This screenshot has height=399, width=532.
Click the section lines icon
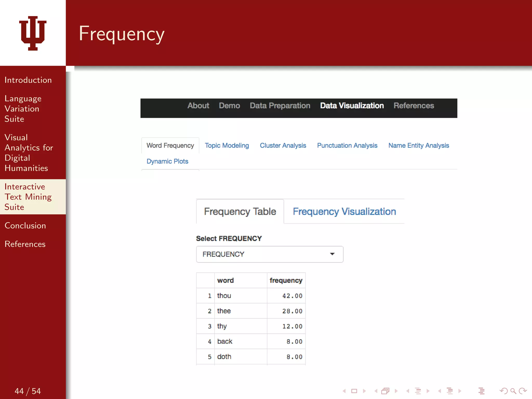pyautogui.click(x=450, y=391)
